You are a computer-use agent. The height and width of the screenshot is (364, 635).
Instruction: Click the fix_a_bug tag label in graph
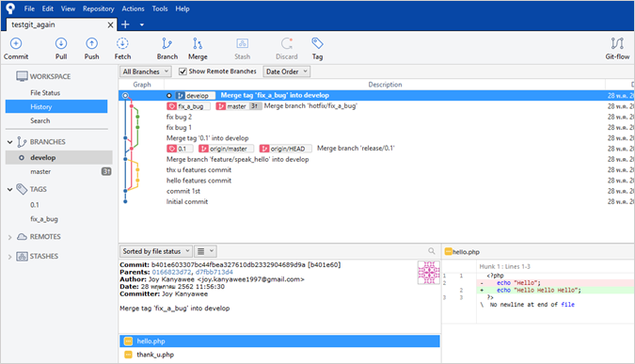click(x=188, y=106)
